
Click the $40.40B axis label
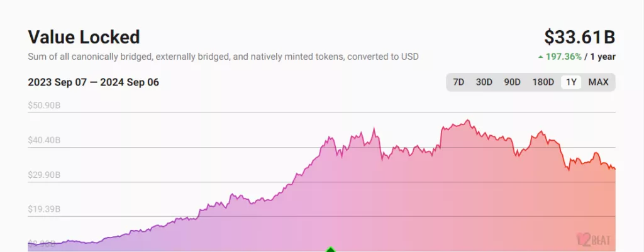[44, 140]
